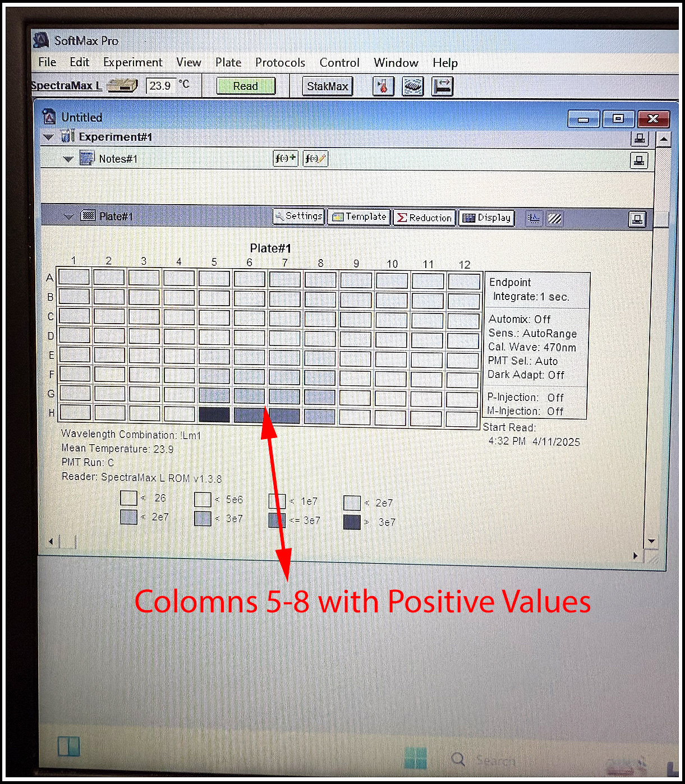Viewport: 685px width, 784px height.
Task: Click the hatched mask icon in Plate#1 bar
Action: pos(554,218)
